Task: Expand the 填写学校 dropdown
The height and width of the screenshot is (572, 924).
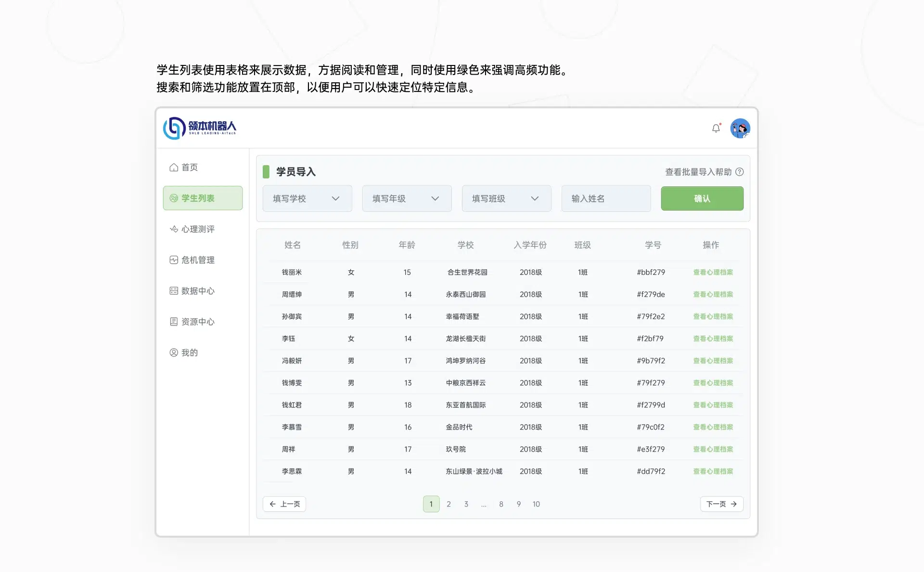Action: click(307, 198)
